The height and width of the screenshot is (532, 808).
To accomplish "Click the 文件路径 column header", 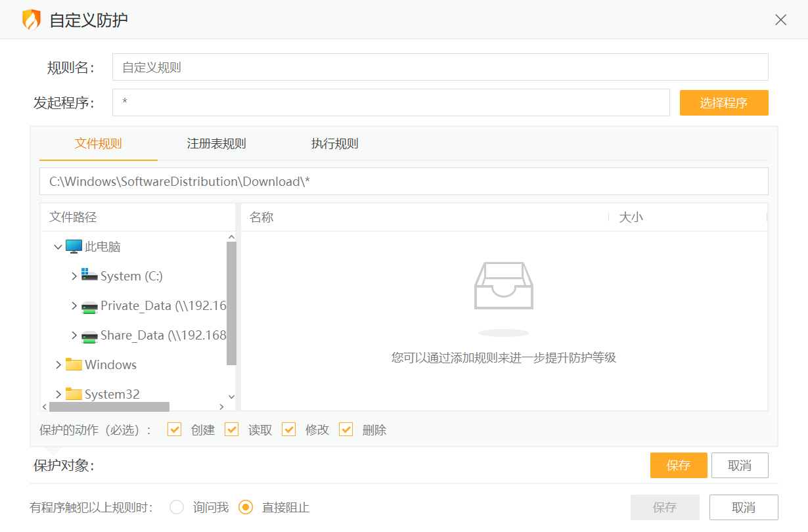I will point(138,217).
